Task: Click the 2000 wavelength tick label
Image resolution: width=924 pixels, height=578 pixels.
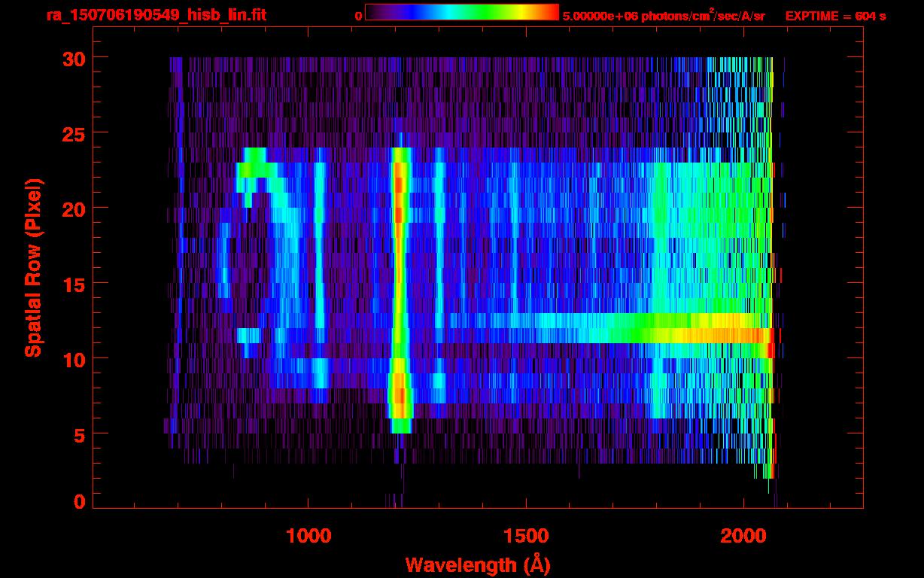Action: point(743,536)
